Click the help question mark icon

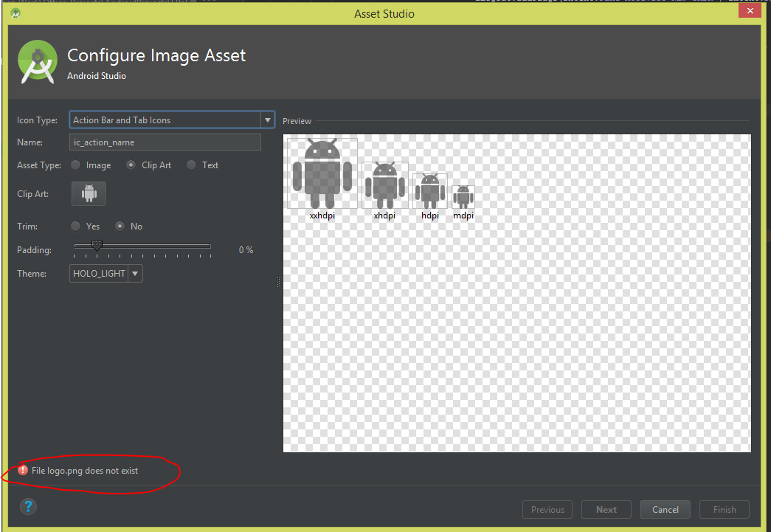tap(28, 506)
